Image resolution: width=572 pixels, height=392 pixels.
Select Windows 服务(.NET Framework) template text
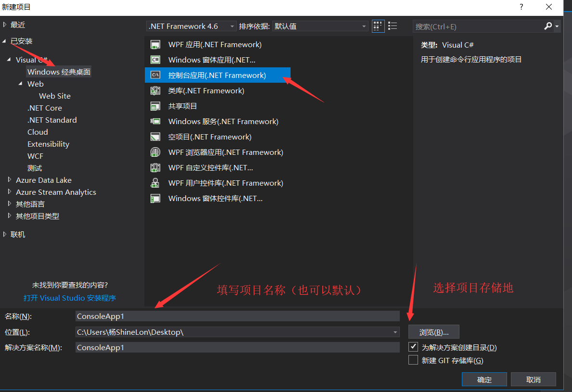tap(223, 121)
